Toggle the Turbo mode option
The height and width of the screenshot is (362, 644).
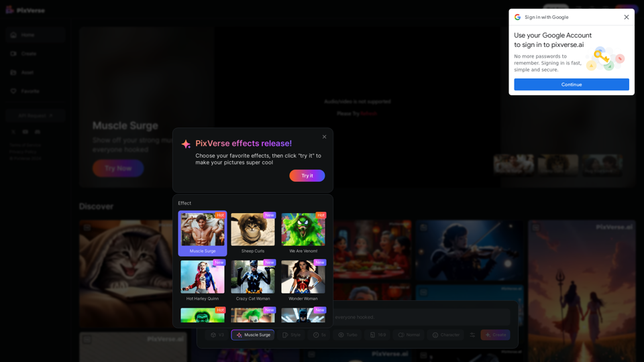347,335
